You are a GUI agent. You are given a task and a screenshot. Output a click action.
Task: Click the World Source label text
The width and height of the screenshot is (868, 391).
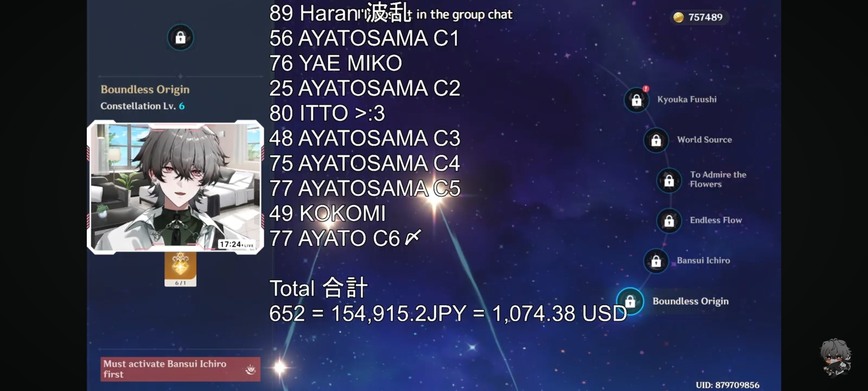pos(704,140)
